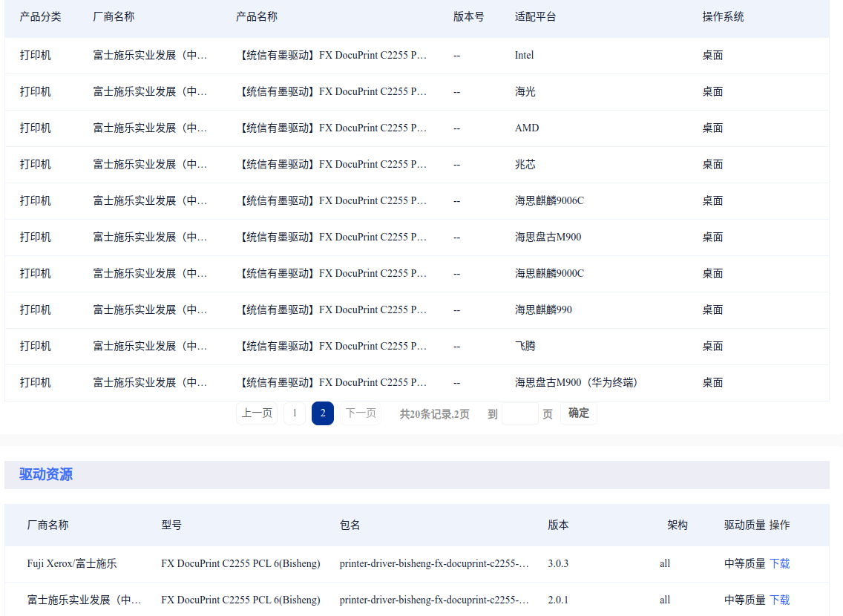
Task: Click 共20条记录,2页 record count text
Action: (x=434, y=414)
